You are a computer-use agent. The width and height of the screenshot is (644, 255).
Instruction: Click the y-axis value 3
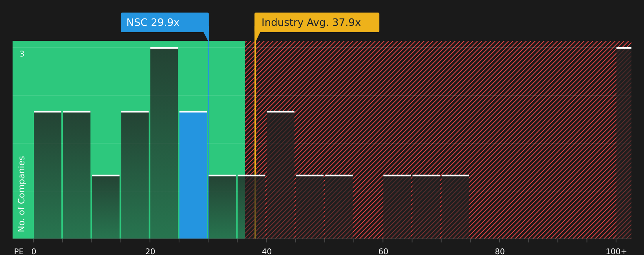tap(22, 54)
